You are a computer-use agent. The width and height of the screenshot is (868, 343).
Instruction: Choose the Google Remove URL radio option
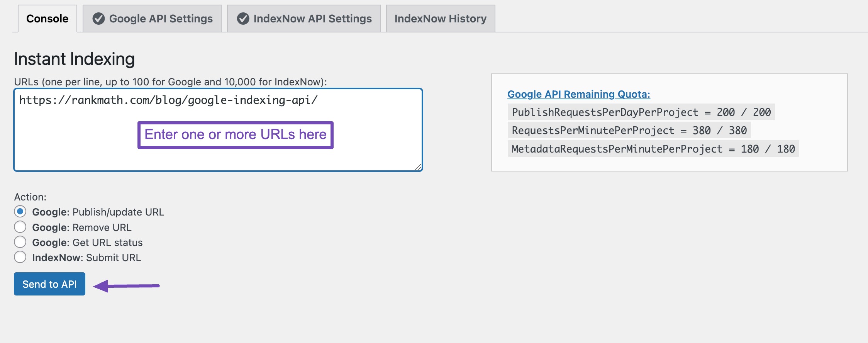(x=20, y=227)
